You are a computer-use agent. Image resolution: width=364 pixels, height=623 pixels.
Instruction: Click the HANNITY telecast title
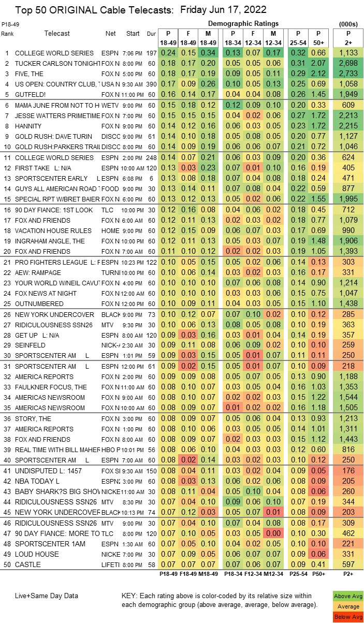(x=29, y=125)
